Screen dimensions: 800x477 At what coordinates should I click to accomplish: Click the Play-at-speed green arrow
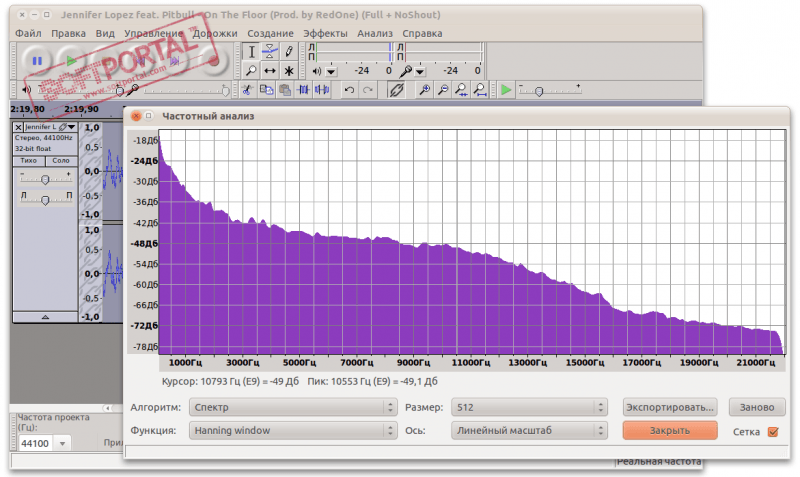click(506, 90)
